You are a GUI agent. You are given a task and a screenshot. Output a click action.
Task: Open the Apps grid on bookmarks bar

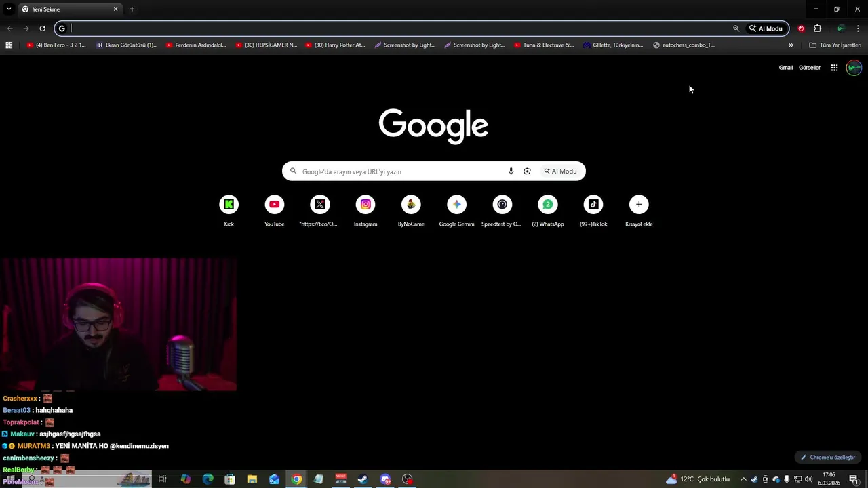point(9,45)
